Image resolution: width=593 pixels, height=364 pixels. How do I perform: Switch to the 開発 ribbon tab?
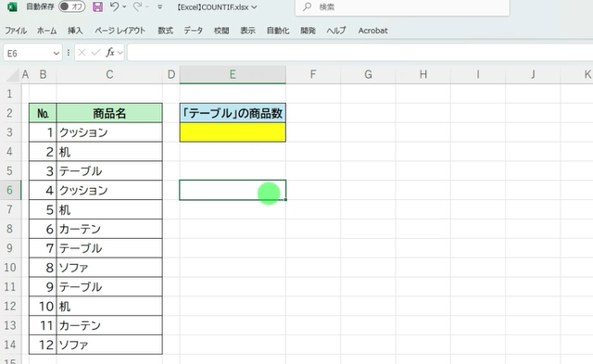tap(308, 31)
